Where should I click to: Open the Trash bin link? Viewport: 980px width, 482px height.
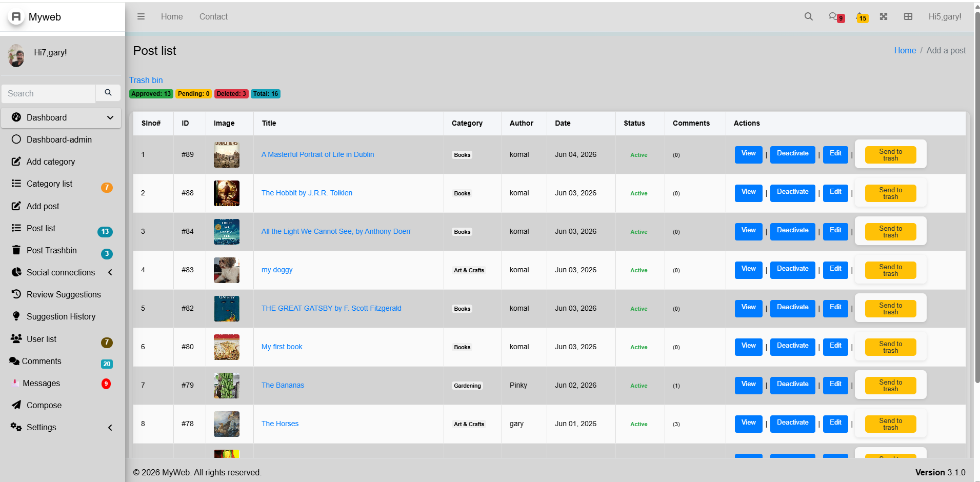click(146, 80)
